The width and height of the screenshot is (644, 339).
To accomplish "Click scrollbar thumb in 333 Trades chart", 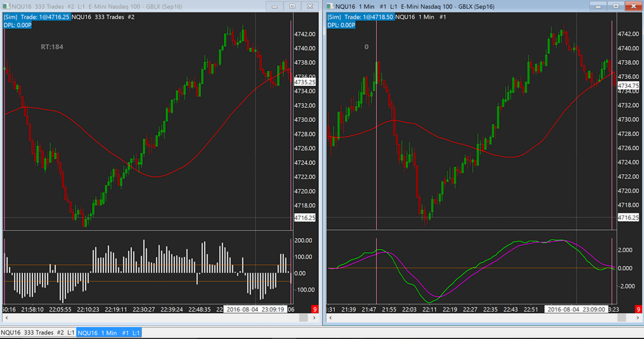I will (304, 318).
